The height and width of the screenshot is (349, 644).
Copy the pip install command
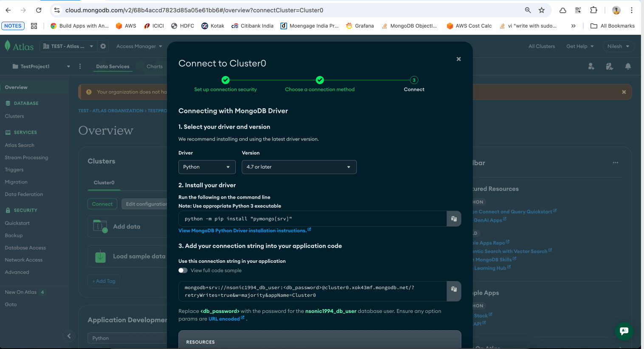tap(454, 219)
